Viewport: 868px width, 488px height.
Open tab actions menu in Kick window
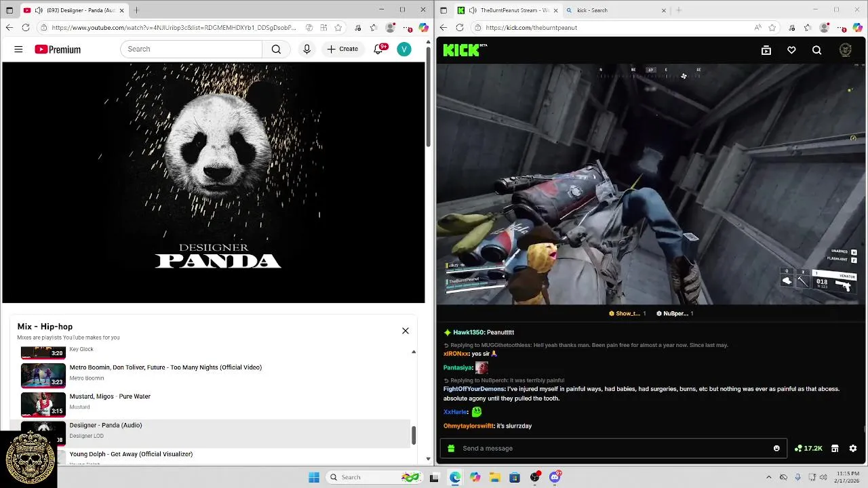point(443,10)
